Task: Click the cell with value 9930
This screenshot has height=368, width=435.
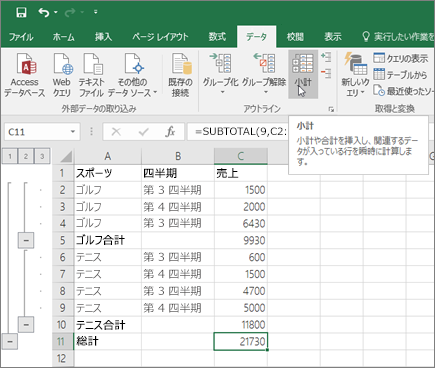Action: click(241, 240)
